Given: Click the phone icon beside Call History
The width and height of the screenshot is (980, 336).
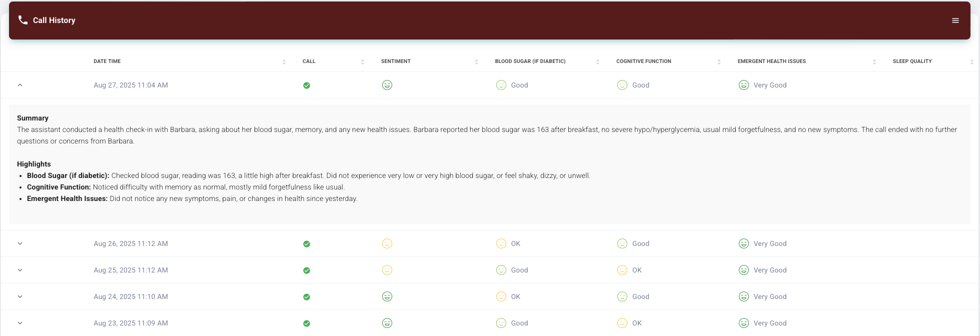Looking at the screenshot, I should (x=23, y=20).
